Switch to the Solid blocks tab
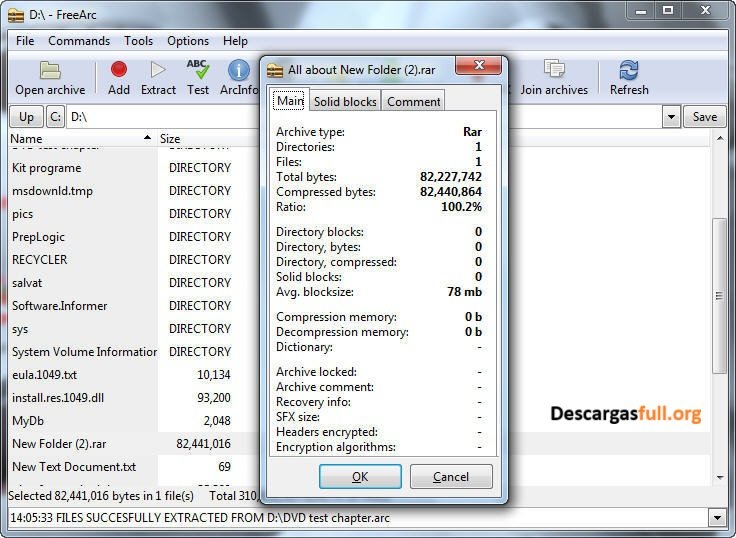Image resolution: width=736 pixels, height=538 pixels. (344, 101)
